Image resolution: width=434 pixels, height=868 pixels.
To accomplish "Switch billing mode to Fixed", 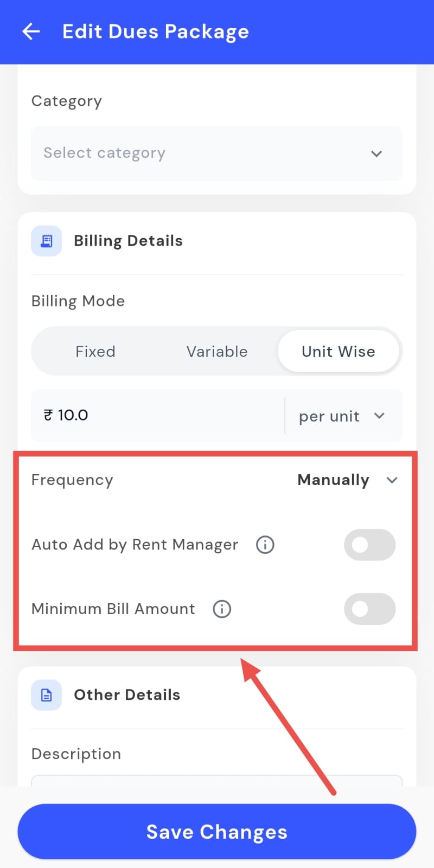I will (95, 352).
